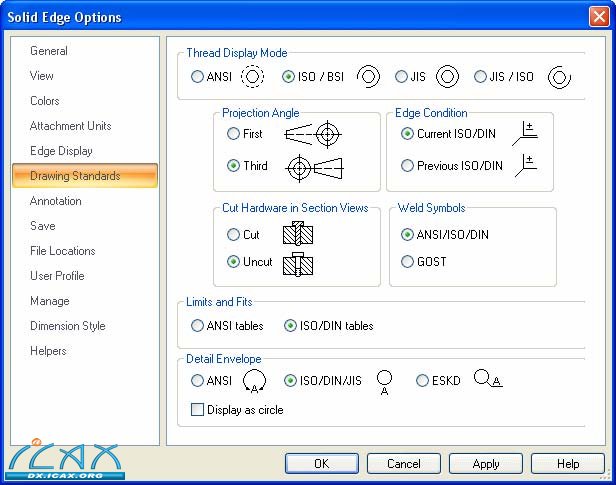Enable the Display as circle checkbox
The height and width of the screenshot is (485, 616).
(198, 410)
